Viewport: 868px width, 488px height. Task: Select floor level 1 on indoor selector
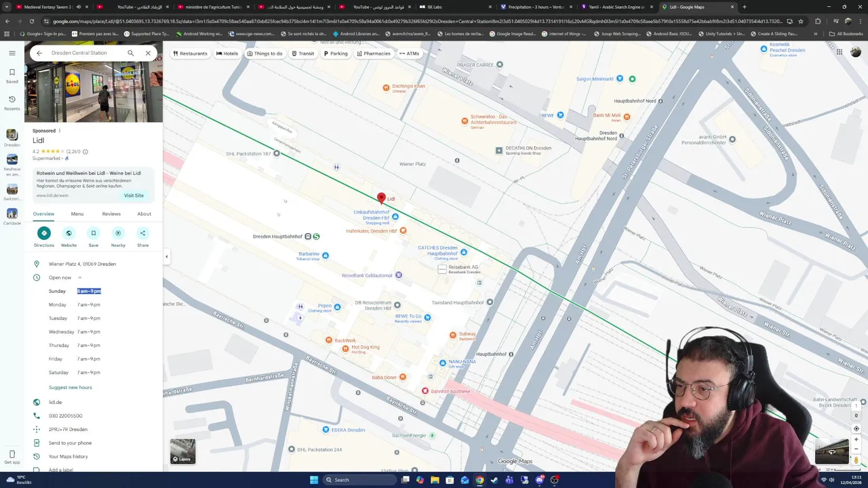(x=856, y=405)
